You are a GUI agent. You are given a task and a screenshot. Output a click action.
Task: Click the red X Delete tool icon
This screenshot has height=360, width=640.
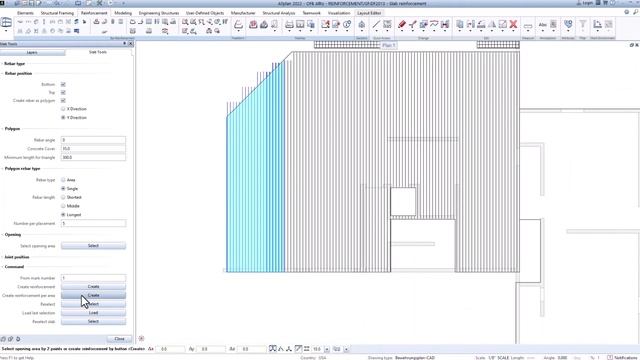tap(513, 25)
